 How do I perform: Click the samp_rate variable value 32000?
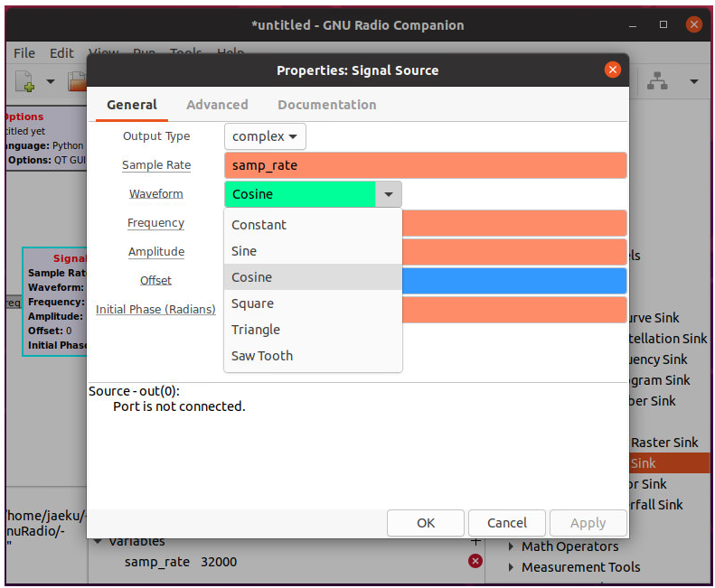[219, 562]
